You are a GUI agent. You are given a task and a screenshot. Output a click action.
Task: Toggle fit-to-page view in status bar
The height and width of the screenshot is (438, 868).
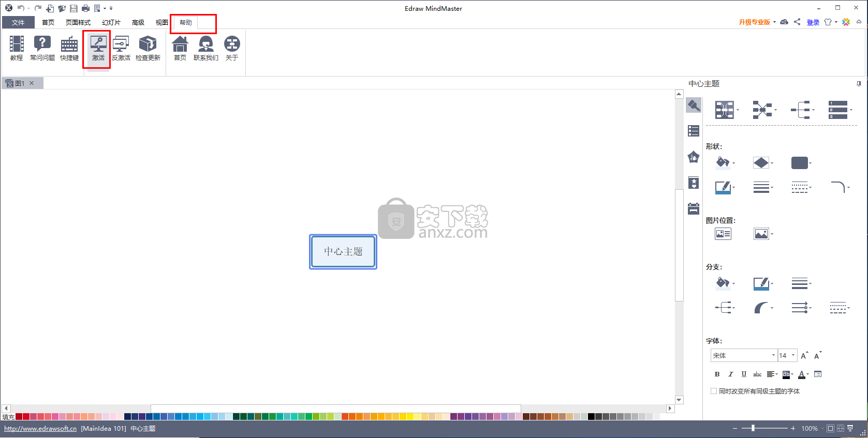point(830,428)
